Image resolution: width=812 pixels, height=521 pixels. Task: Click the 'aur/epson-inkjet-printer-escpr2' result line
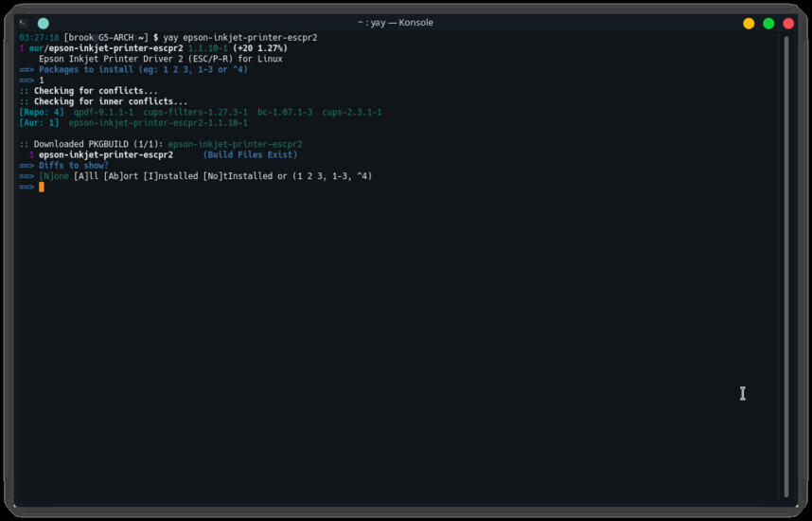click(x=153, y=48)
